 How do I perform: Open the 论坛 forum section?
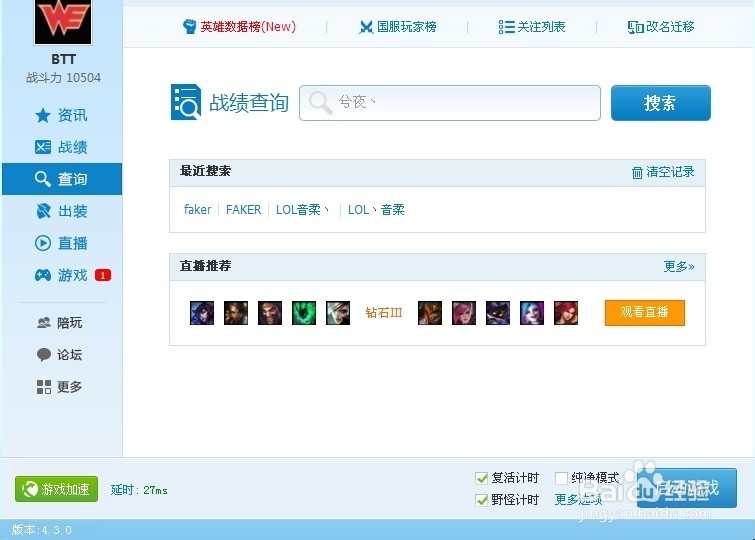[62, 355]
